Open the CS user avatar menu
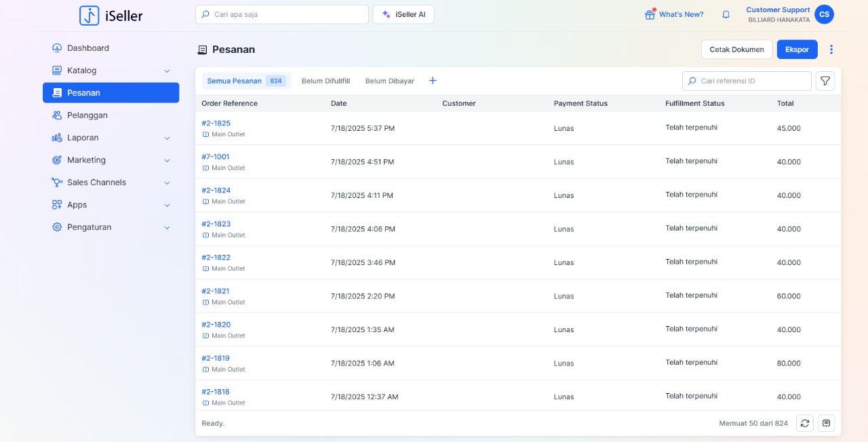This screenshot has height=442, width=868. coord(824,14)
